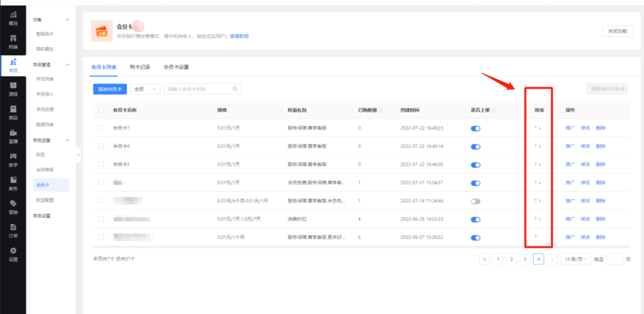Enable the switched-off 是否上架 toggle
This screenshot has width=644, height=314.
coord(475,201)
